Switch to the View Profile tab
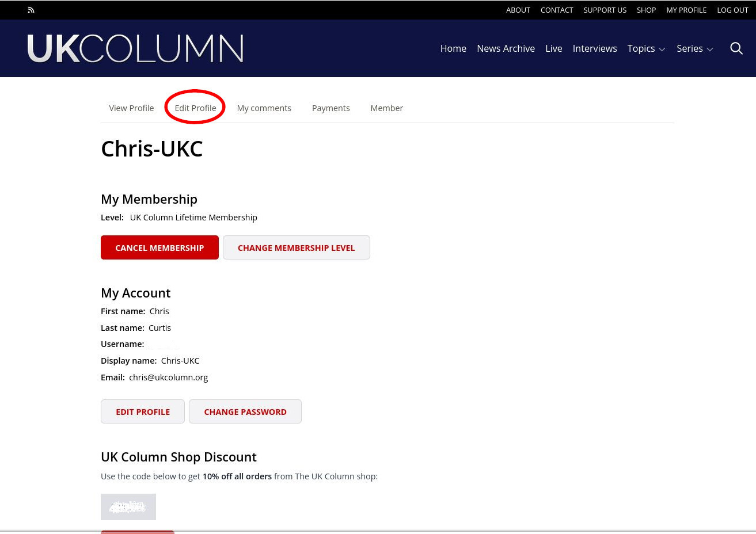 (131, 108)
